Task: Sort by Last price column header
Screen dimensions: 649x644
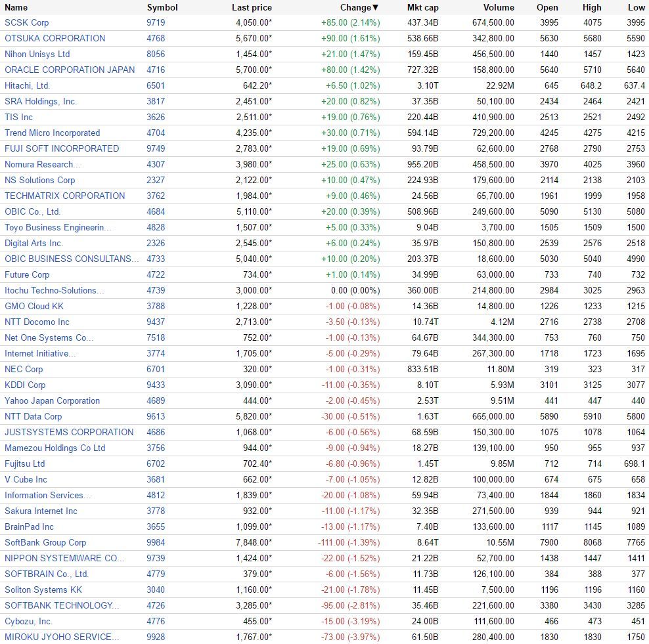Action: [x=252, y=7]
